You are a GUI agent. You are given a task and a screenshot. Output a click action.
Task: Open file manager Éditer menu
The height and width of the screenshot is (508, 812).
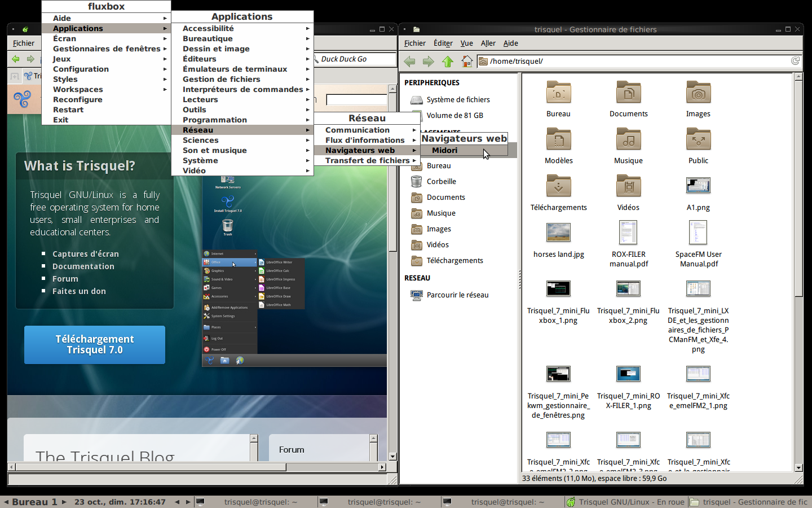tap(443, 43)
